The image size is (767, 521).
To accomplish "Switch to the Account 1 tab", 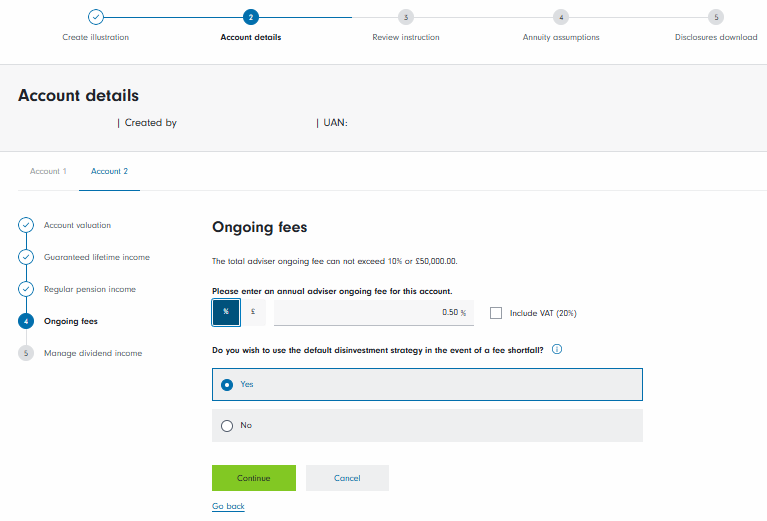I will (48, 171).
